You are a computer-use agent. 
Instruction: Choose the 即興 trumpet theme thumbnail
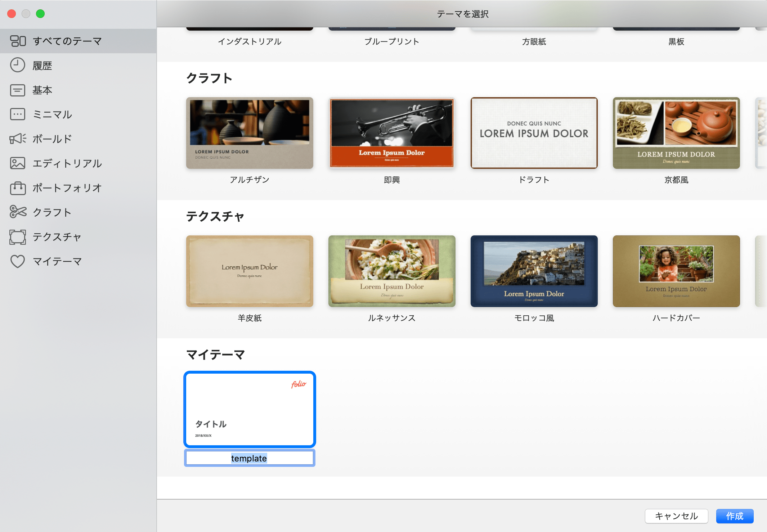coord(392,133)
